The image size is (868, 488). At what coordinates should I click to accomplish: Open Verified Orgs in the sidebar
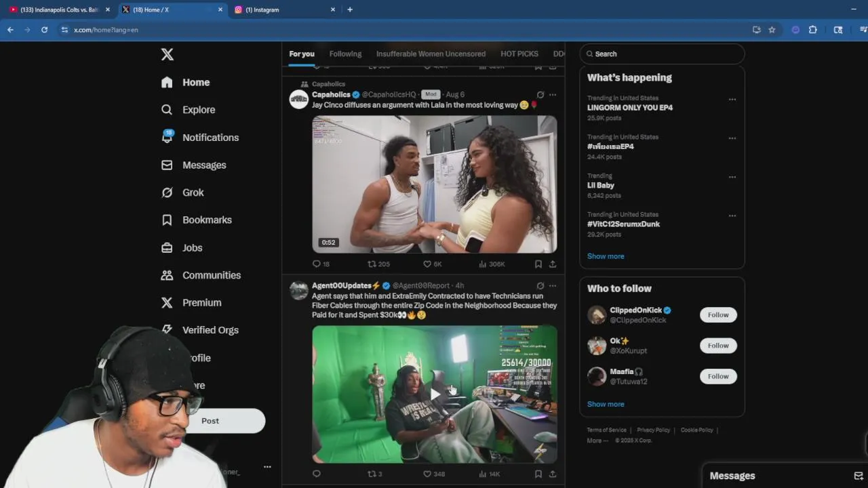coord(200,330)
